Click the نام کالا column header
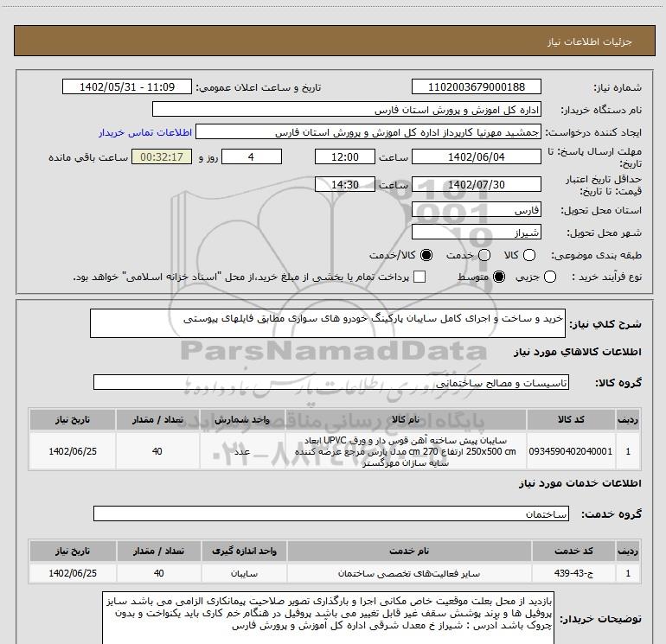 406,420
